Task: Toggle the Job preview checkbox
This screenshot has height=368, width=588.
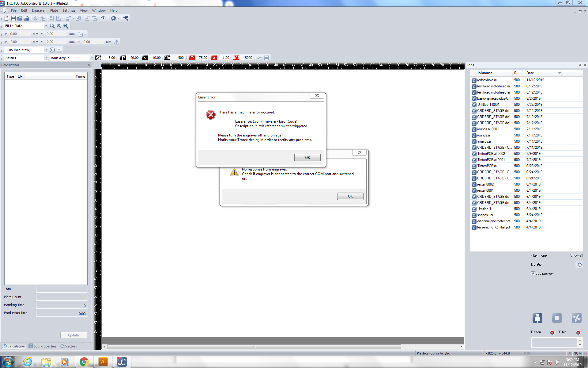Action: (533, 274)
